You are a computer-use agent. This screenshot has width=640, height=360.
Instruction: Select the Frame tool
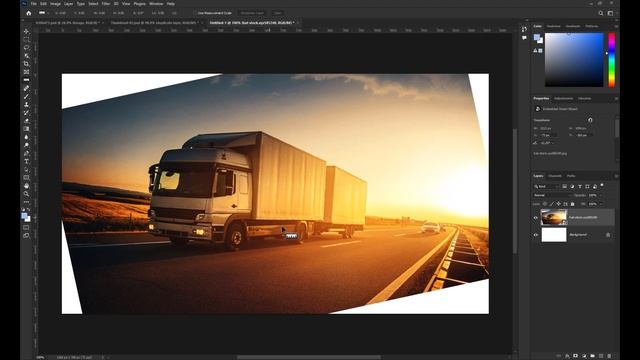(27, 72)
